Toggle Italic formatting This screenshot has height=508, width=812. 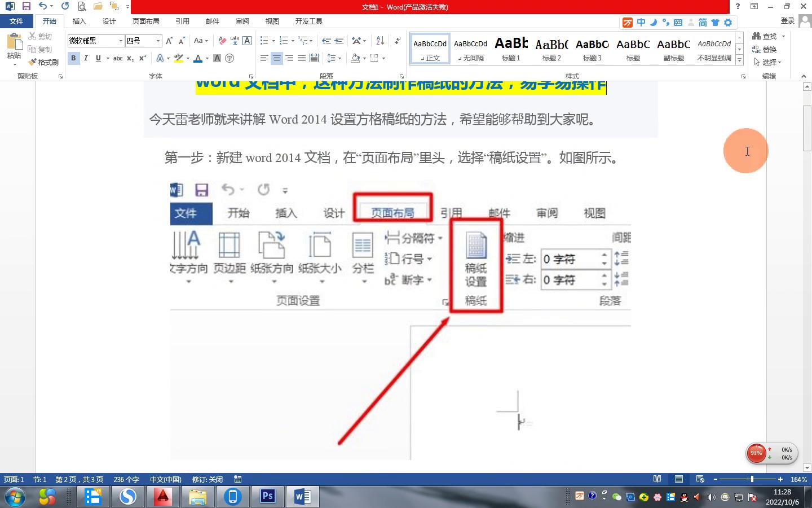[86, 58]
